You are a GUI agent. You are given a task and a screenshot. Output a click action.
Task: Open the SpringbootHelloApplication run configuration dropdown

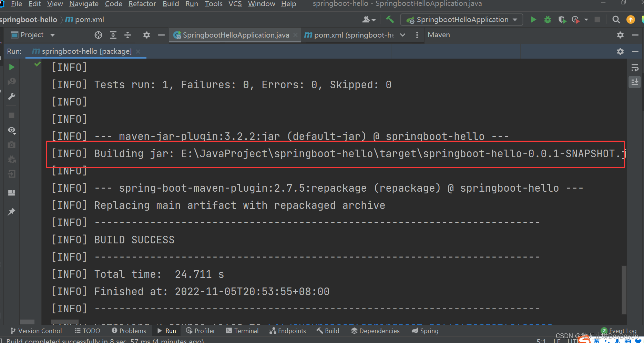click(x=461, y=20)
